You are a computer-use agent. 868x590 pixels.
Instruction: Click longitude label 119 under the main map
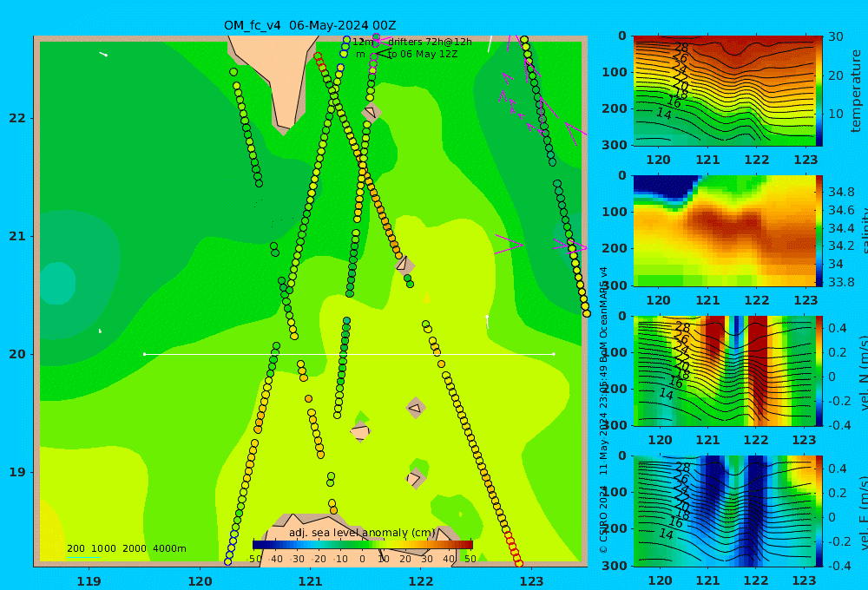coord(89,581)
